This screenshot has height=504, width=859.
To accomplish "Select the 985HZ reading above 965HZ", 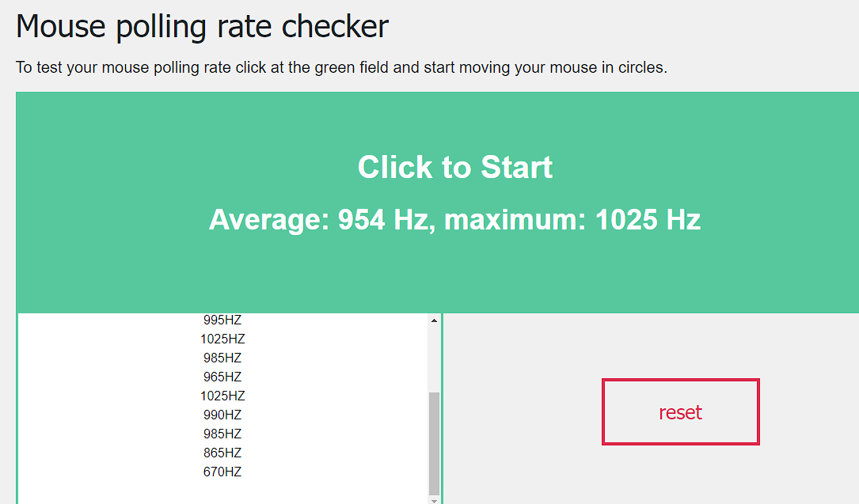I will pyautogui.click(x=222, y=358).
